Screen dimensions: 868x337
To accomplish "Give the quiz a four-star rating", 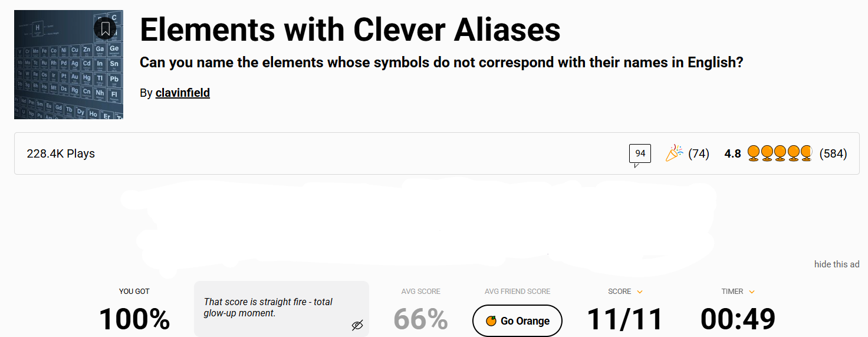I will tap(793, 153).
